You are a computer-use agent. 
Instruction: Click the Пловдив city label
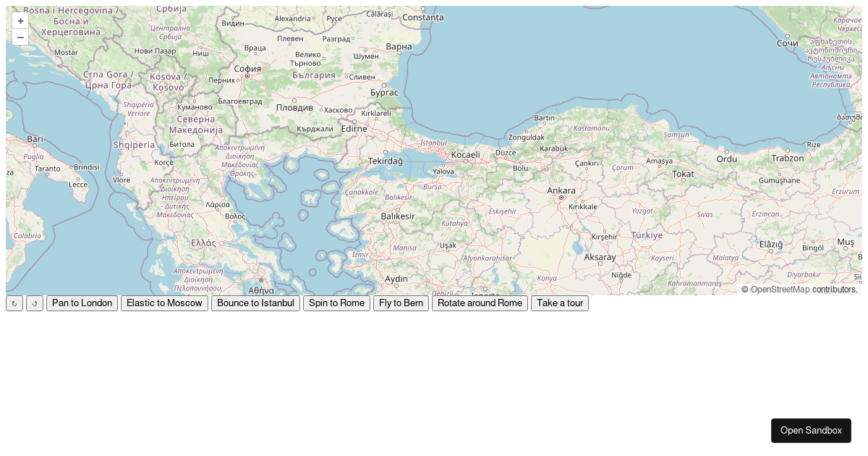point(295,107)
